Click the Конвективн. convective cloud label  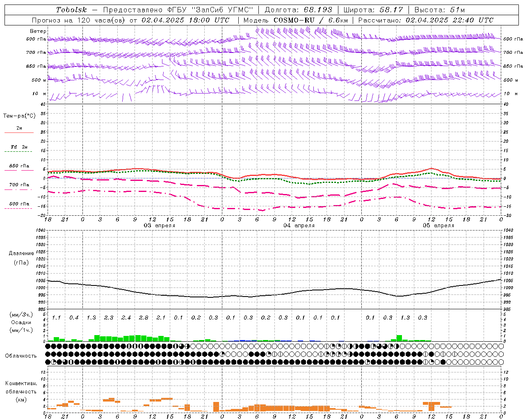[x=21, y=383]
